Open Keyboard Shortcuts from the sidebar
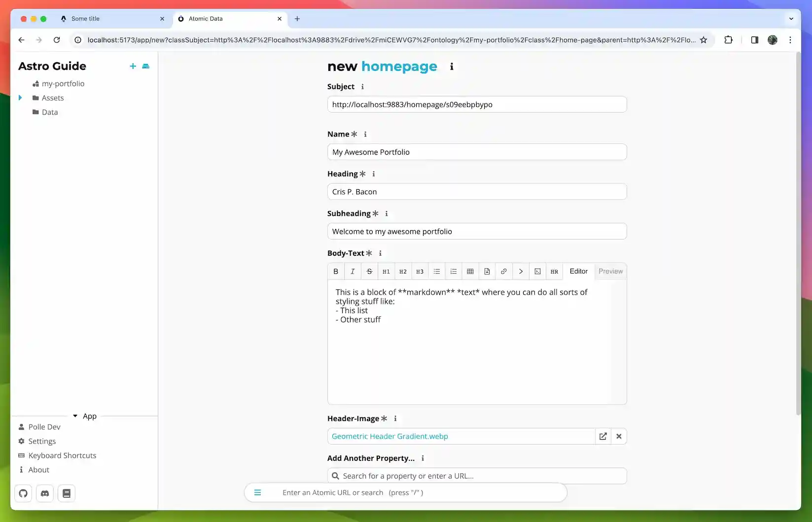The height and width of the screenshot is (522, 812). (x=62, y=455)
